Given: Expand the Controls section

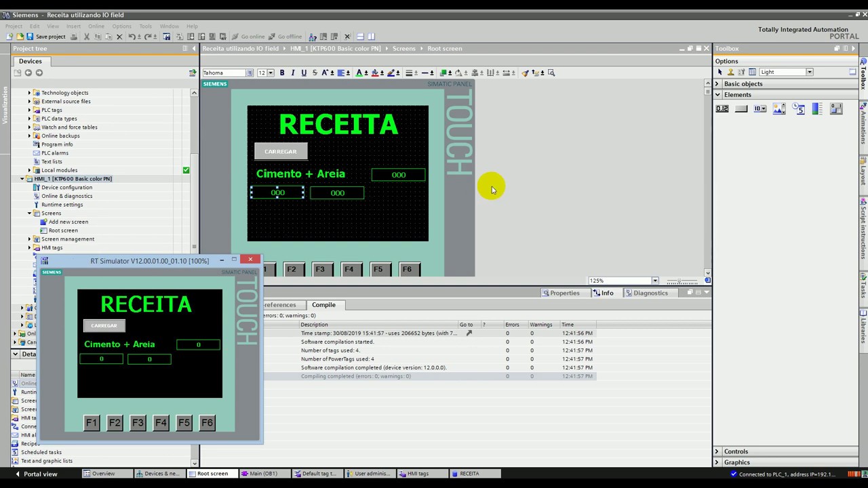Looking at the screenshot, I should (717, 451).
